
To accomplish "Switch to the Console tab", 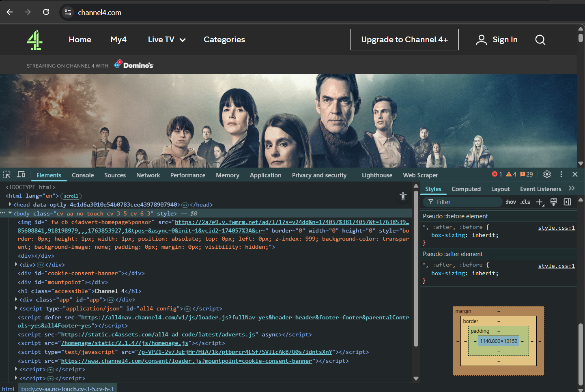I will (x=83, y=175).
